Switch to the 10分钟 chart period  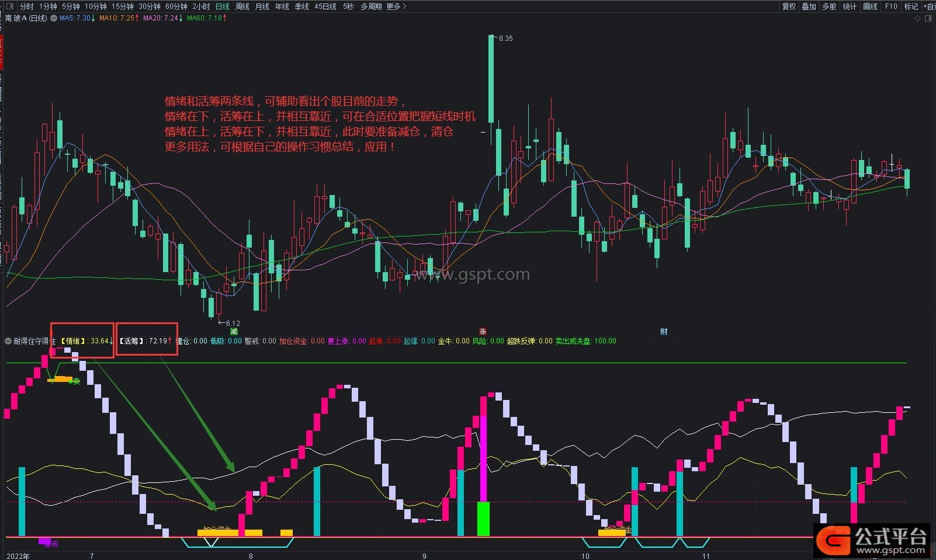click(x=96, y=6)
